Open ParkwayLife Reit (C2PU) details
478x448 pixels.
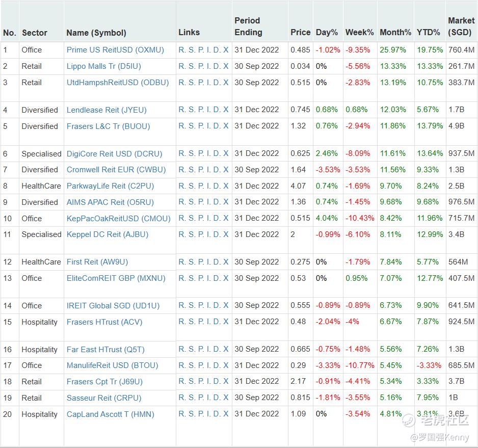pos(110,186)
